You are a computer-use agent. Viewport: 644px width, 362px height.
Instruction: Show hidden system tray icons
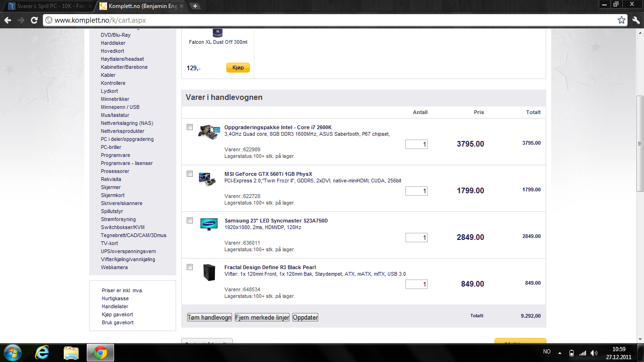[560, 353]
